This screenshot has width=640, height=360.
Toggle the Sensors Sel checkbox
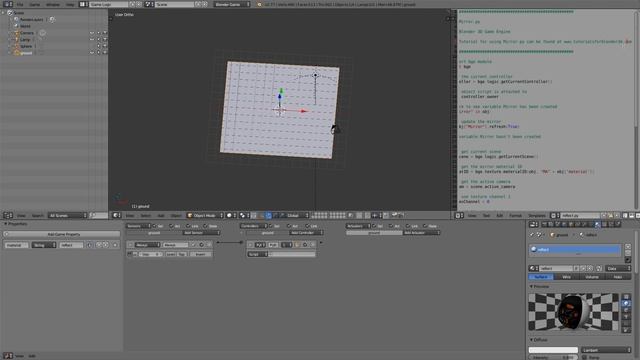(155, 226)
